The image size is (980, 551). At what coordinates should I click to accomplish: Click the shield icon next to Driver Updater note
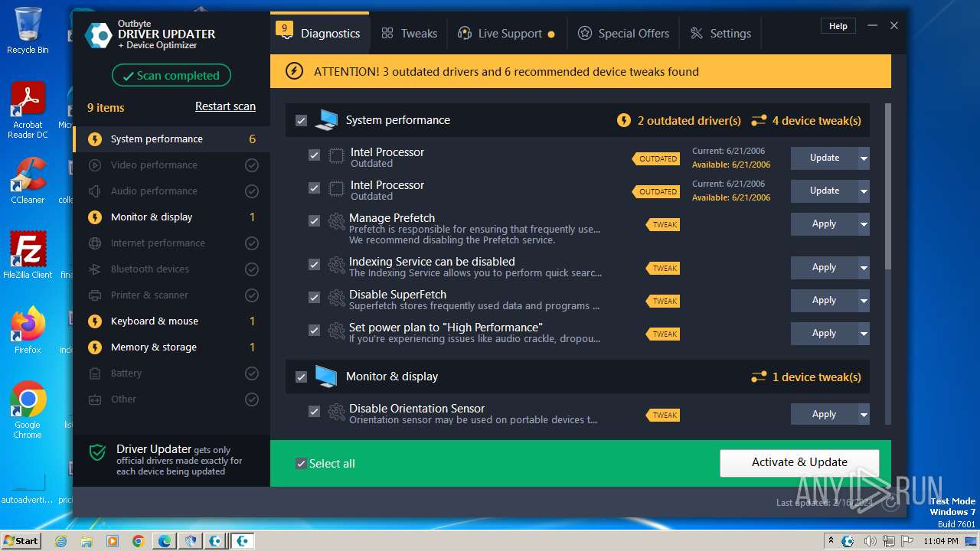(x=97, y=452)
